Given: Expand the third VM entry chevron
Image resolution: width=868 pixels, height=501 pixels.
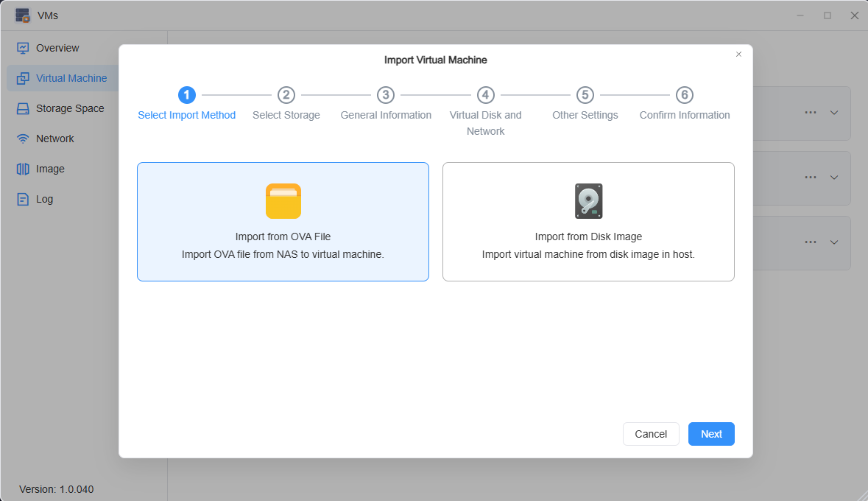Looking at the screenshot, I should [x=833, y=242].
